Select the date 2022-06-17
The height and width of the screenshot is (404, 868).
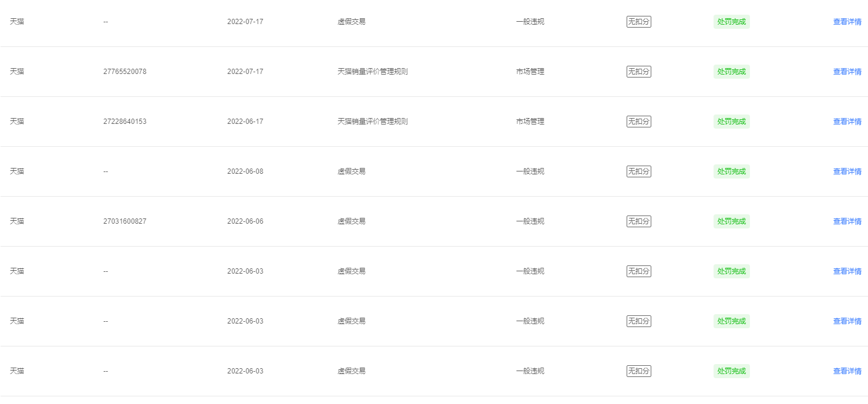click(245, 122)
